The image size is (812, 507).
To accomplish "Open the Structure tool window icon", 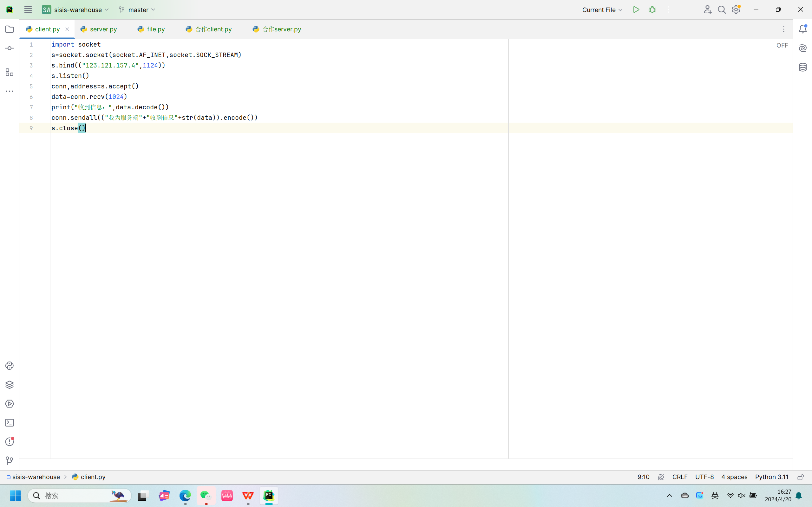I will [10, 73].
